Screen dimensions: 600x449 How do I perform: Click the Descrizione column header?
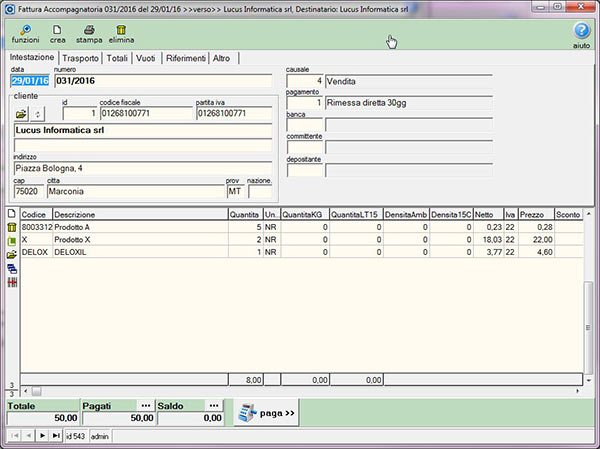point(140,214)
